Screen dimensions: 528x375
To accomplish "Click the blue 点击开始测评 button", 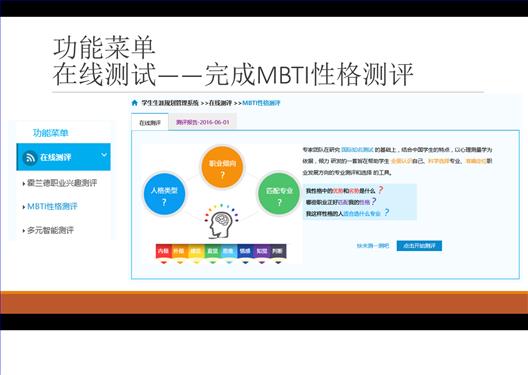I will 419,246.
